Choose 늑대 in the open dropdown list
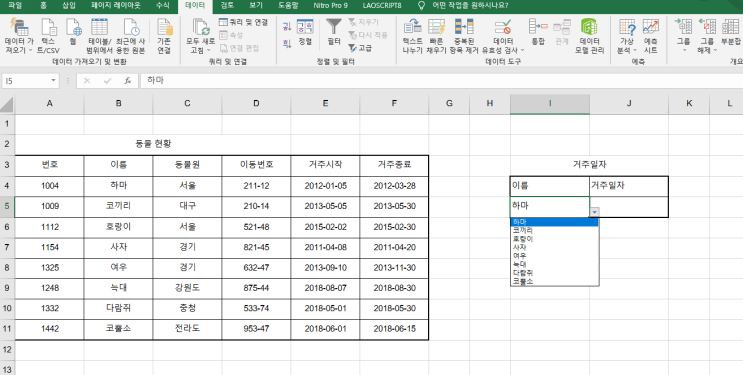 click(554, 265)
